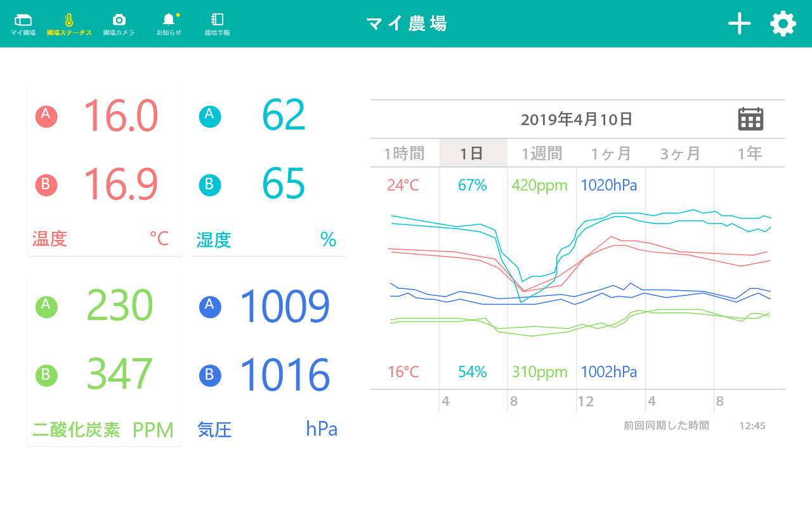The width and height of the screenshot is (812, 508).
Task: Select the 3ヶ月 time range
Action: click(680, 153)
